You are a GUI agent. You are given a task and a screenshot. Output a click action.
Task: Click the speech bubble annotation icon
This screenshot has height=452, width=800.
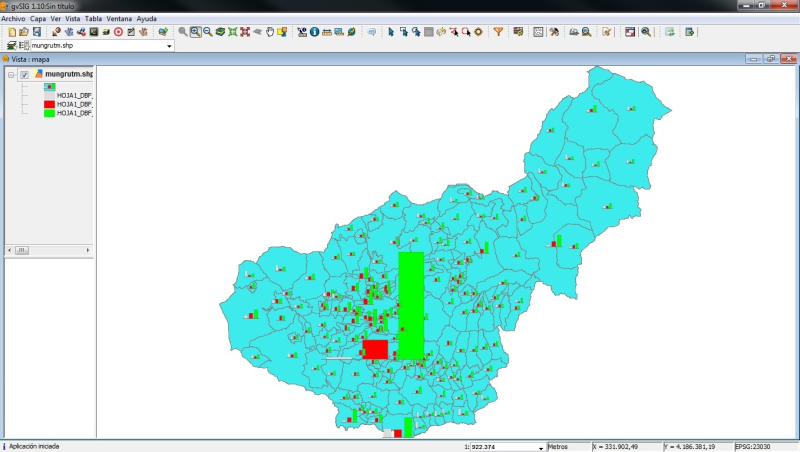(372, 32)
